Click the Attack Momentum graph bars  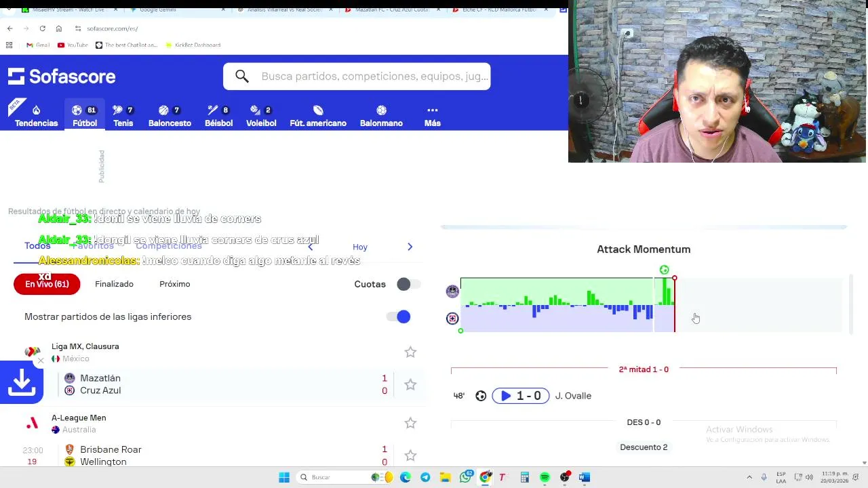(x=568, y=305)
